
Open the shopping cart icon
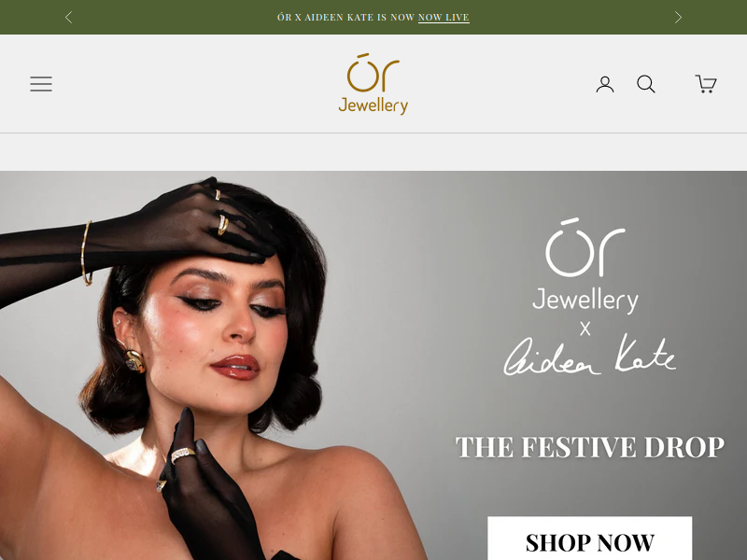click(x=706, y=84)
